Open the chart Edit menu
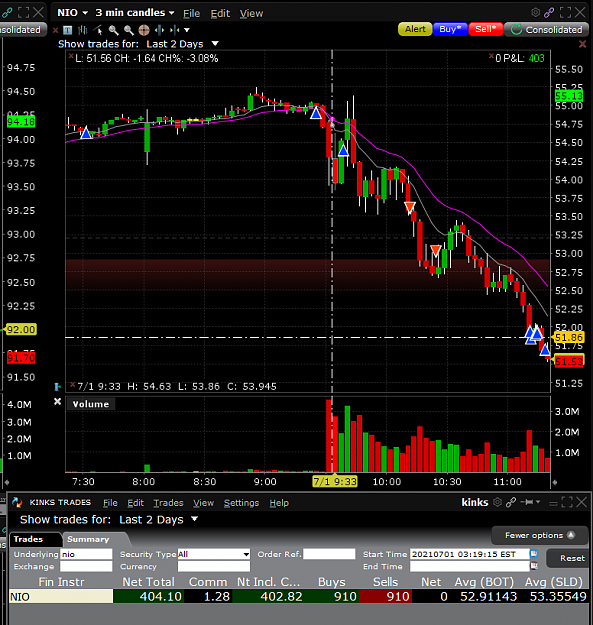 [220, 14]
